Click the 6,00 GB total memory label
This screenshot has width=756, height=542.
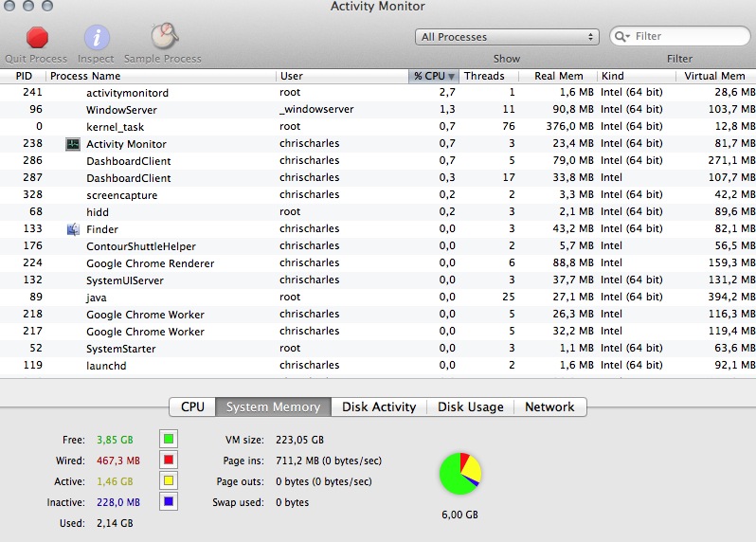click(x=459, y=515)
